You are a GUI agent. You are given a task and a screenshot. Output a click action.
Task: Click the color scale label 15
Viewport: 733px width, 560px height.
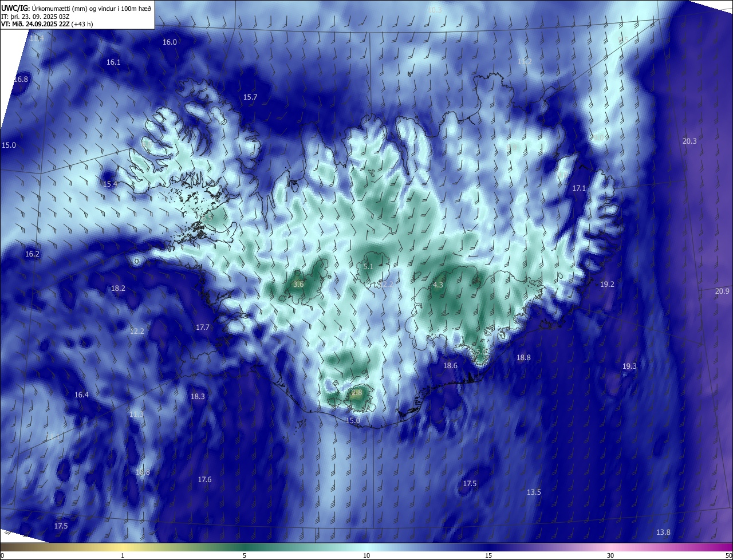(488, 555)
